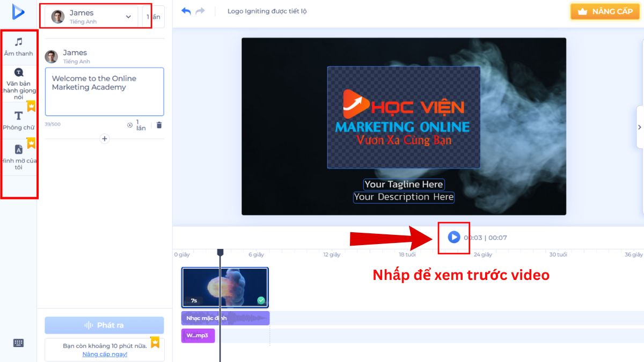The image size is (644, 362).
Task: Select the W...mp3 audio clip
Action: click(x=198, y=336)
